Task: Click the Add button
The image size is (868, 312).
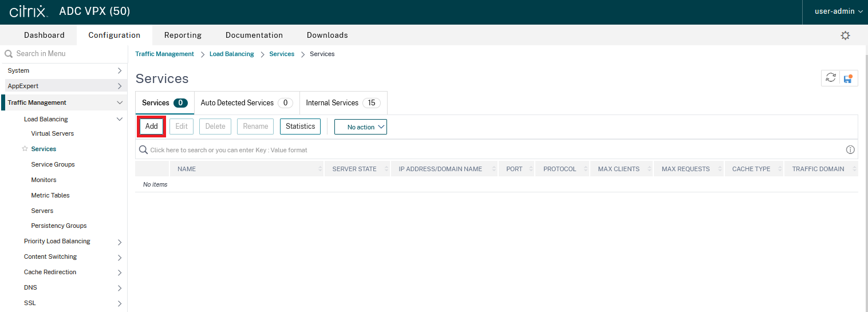Action: click(x=152, y=127)
